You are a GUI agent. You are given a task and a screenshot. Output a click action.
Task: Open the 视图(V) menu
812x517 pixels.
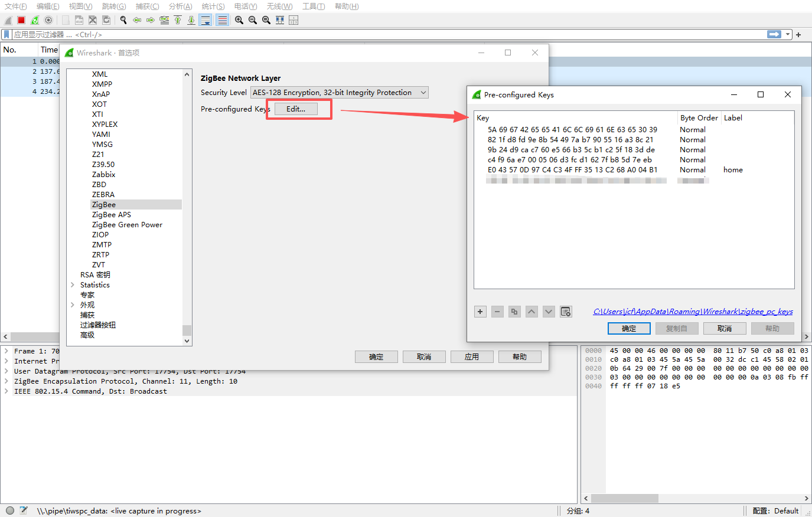point(80,6)
